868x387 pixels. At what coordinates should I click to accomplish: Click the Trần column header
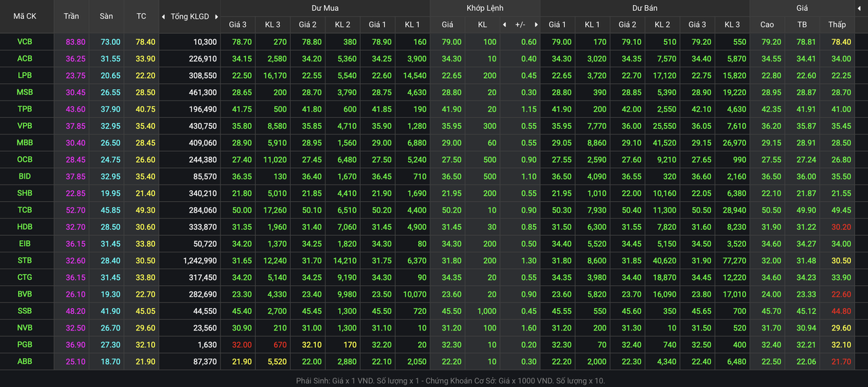tap(72, 16)
